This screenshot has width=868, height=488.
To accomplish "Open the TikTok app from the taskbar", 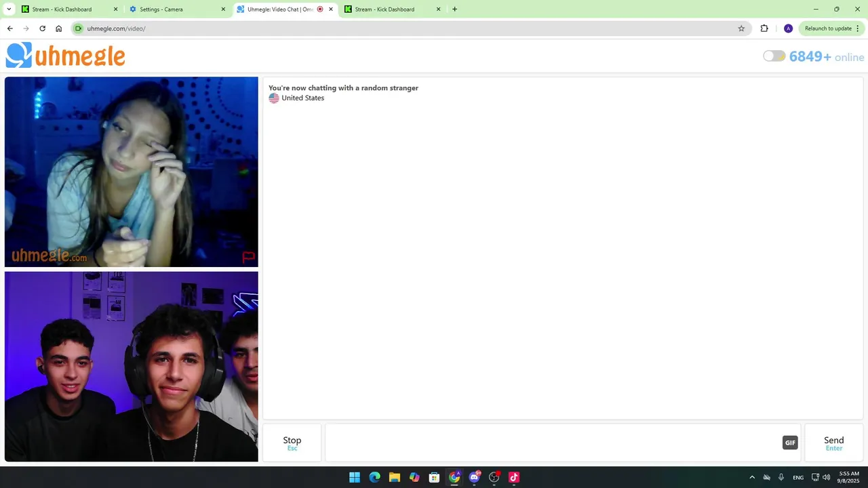I will tap(514, 477).
